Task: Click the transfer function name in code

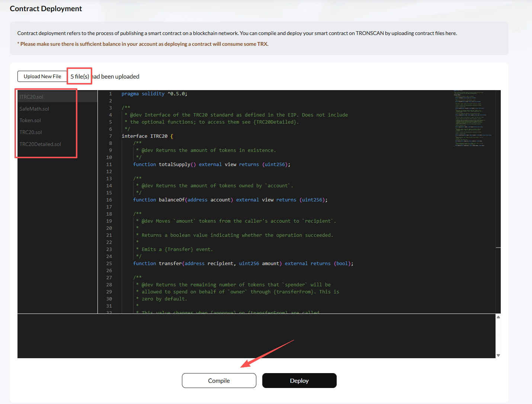Action: [x=170, y=264]
